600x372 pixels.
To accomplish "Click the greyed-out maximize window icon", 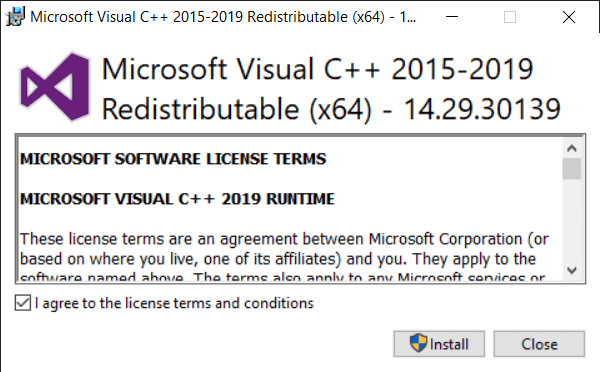I will point(510,17).
